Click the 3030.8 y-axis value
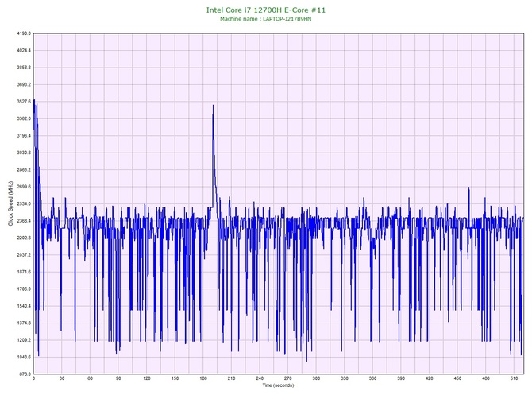This screenshot has height=399, width=532. [24, 153]
